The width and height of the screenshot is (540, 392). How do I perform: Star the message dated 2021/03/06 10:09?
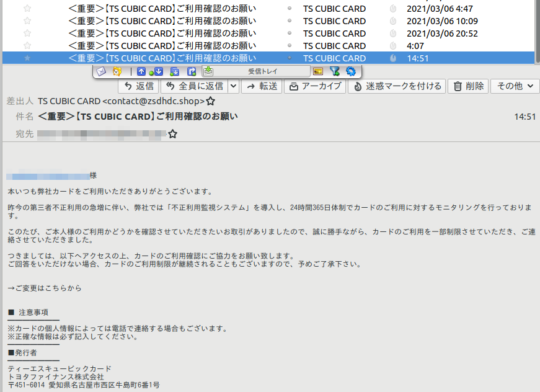[27, 21]
